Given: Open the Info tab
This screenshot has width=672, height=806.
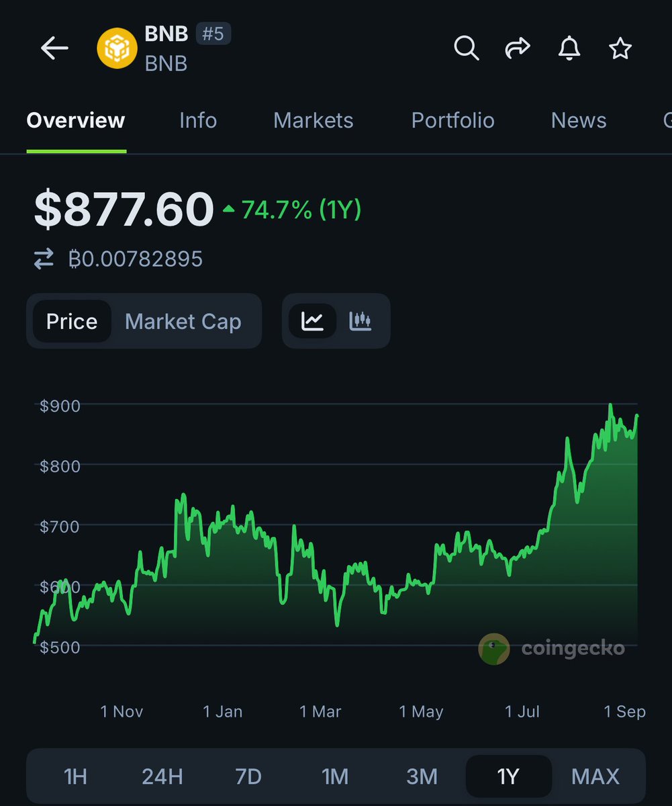Looking at the screenshot, I should [x=198, y=120].
